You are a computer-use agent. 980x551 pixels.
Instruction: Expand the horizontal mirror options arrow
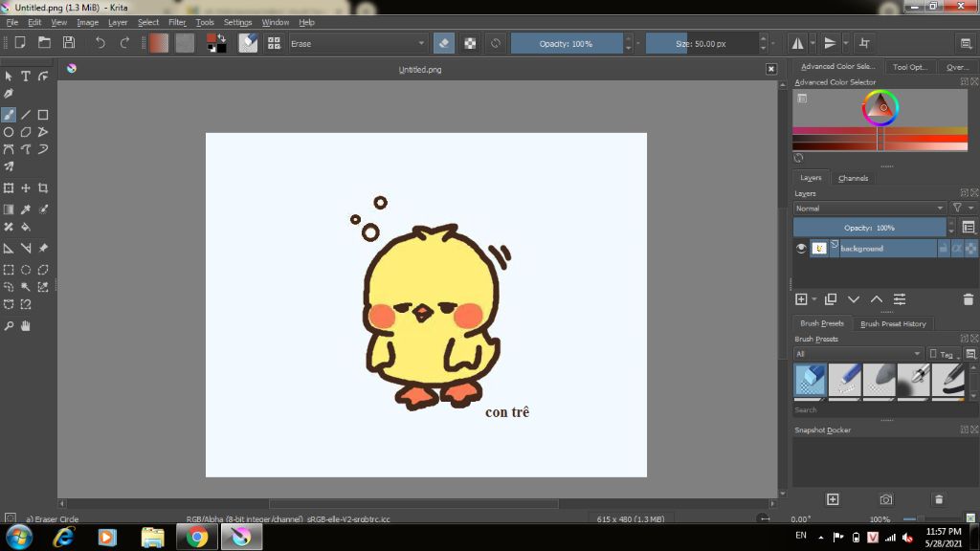pyautogui.click(x=813, y=43)
